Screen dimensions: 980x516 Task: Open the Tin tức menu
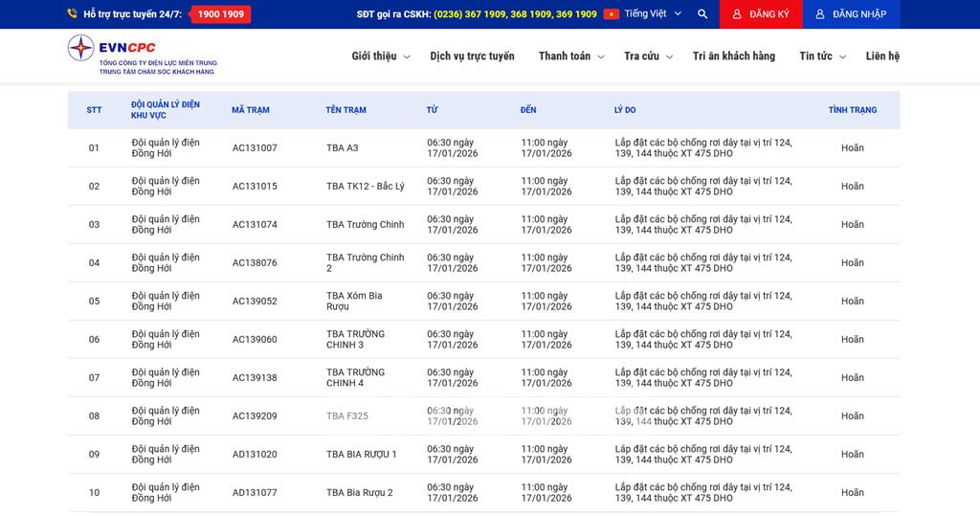(x=822, y=56)
